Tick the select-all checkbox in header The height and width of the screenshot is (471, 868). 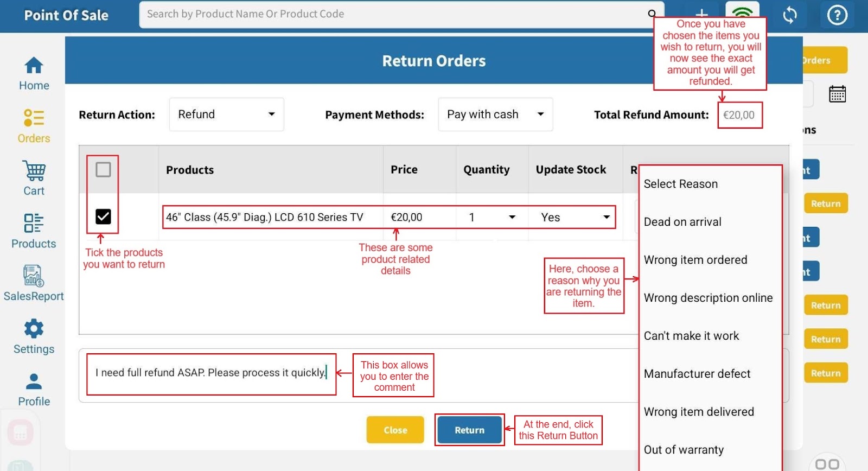pyautogui.click(x=103, y=170)
